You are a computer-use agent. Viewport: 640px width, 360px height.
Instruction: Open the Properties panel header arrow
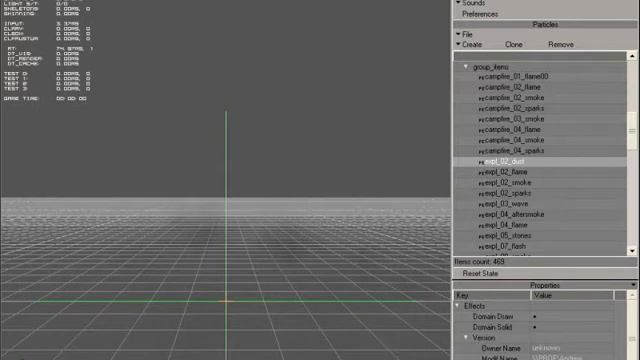633,285
